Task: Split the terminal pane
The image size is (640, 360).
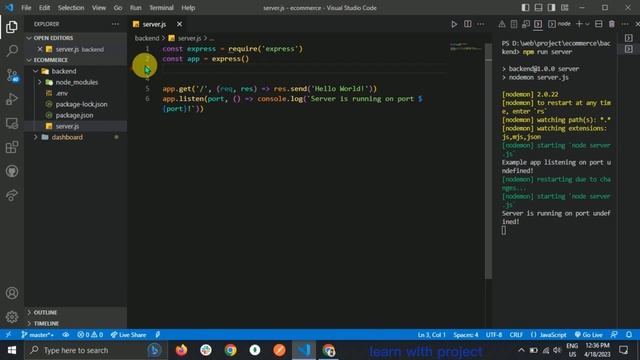Action: (x=598, y=24)
